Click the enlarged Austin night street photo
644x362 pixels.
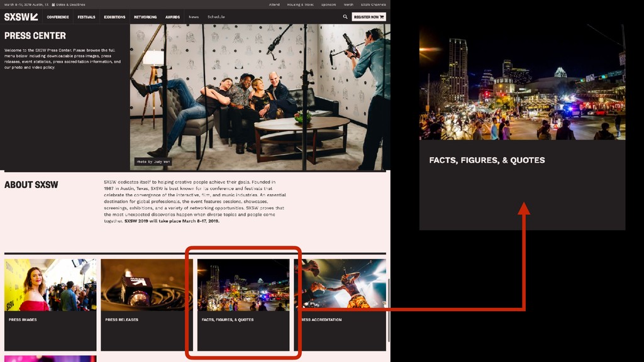click(x=522, y=82)
